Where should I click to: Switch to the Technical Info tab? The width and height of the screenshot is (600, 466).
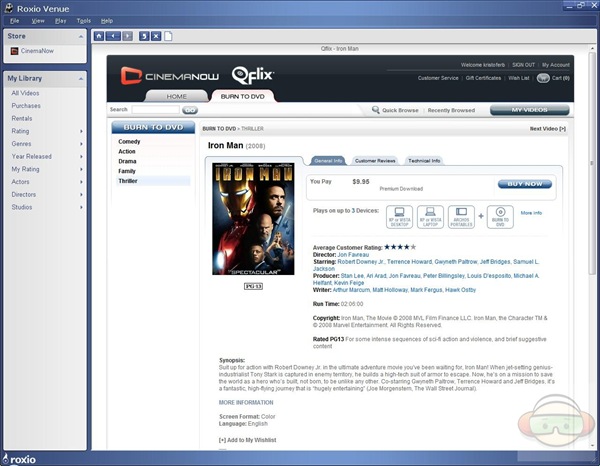pos(424,160)
